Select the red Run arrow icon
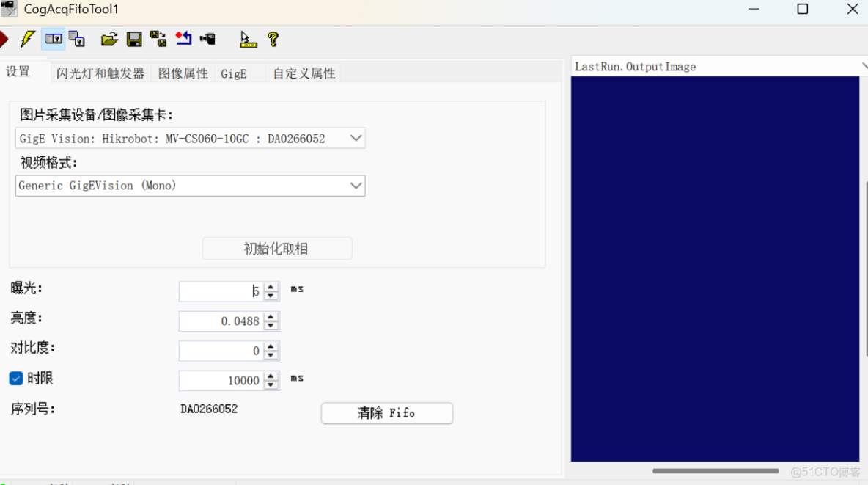The height and width of the screenshot is (485, 868). (x=5, y=38)
